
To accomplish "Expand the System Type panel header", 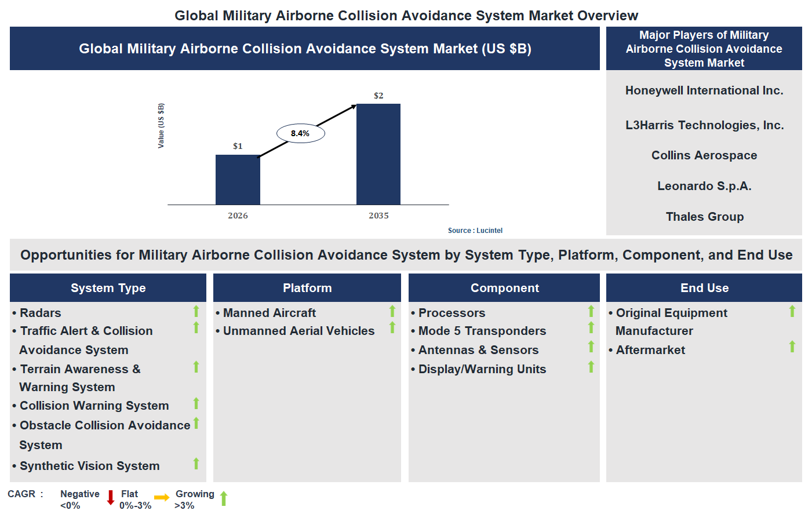I will [107, 287].
